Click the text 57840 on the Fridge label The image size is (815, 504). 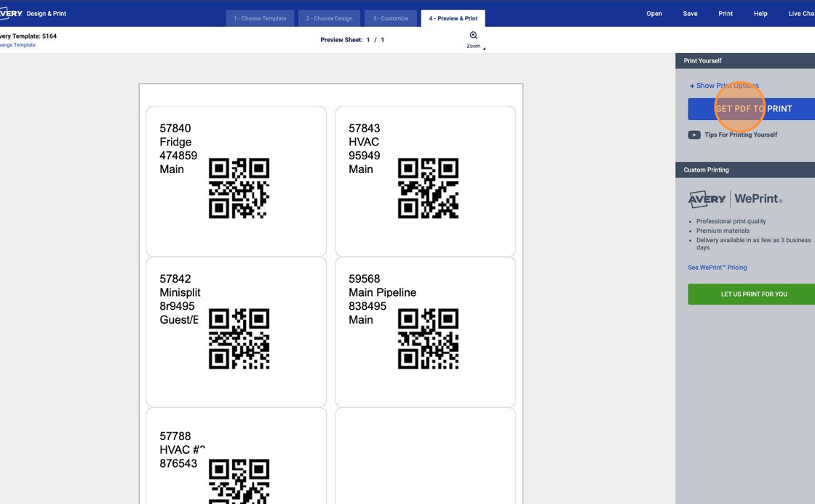[175, 128]
